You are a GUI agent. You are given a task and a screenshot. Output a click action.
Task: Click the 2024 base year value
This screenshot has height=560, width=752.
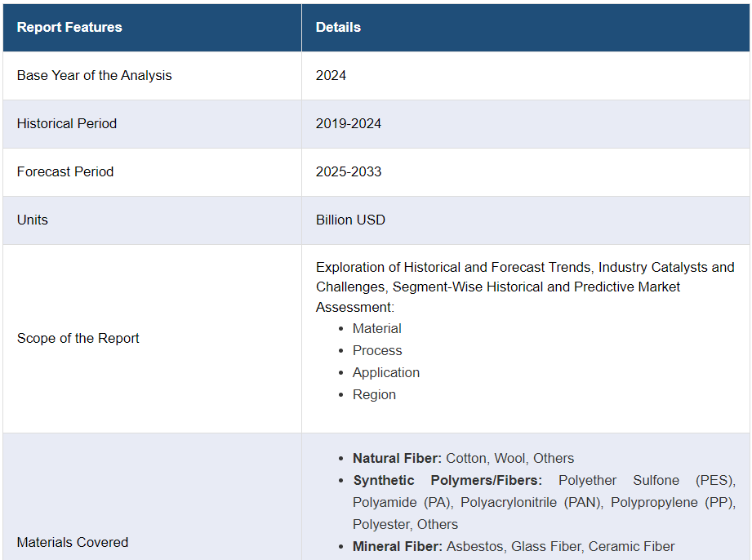pos(331,75)
